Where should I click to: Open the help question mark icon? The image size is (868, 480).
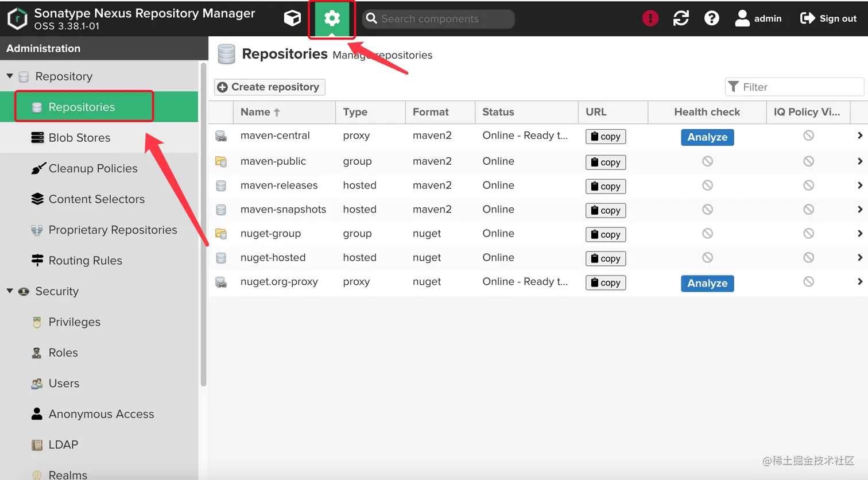712,18
